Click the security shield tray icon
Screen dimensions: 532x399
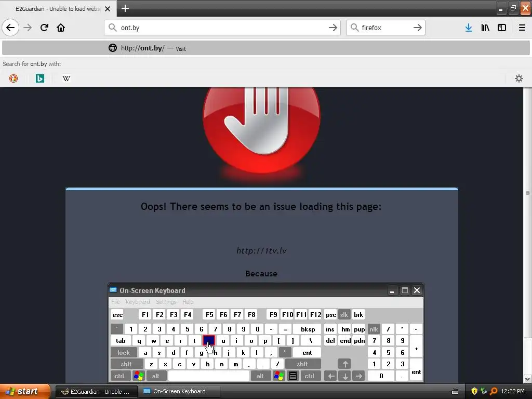pos(474,391)
